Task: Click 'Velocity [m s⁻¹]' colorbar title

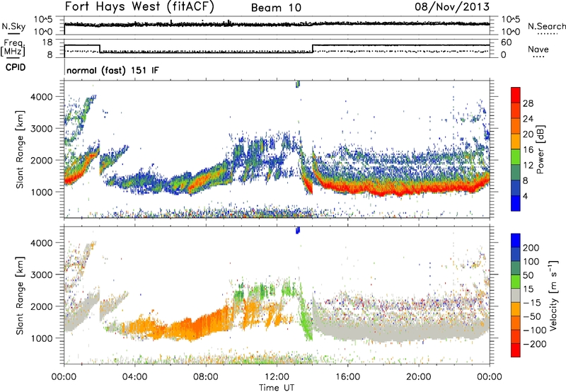Action: [x=553, y=295]
